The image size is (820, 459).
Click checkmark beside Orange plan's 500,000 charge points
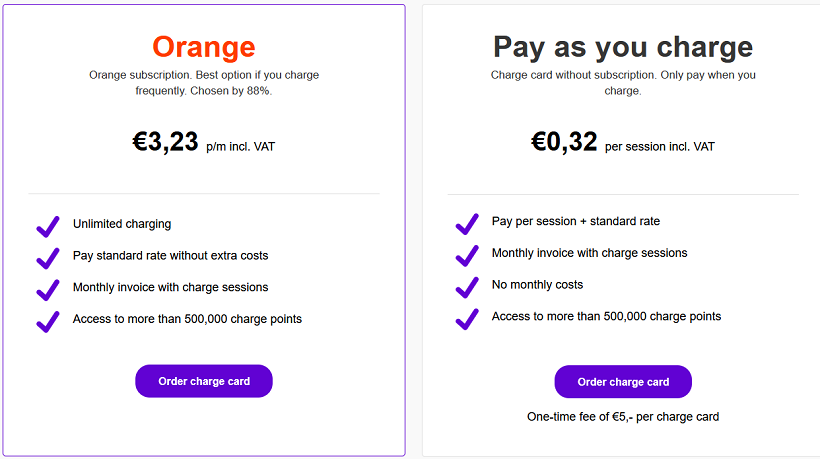pos(47,321)
